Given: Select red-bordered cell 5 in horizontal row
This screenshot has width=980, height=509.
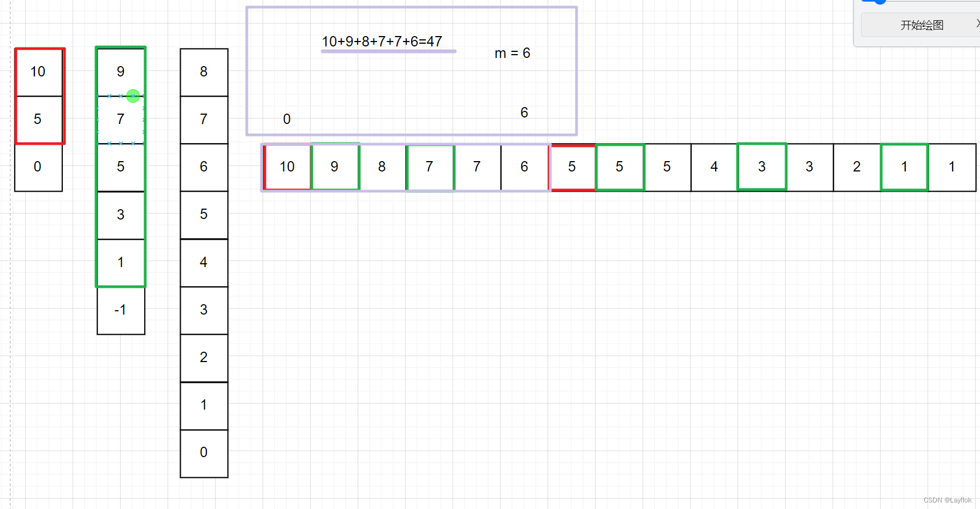Looking at the screenshot, I should click(572, 167).
